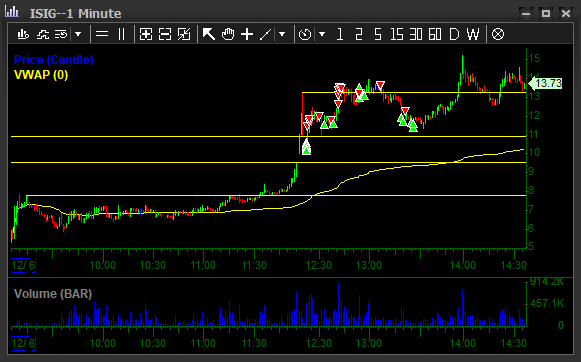Click the Volume (BAR) label

pos(53,294)
